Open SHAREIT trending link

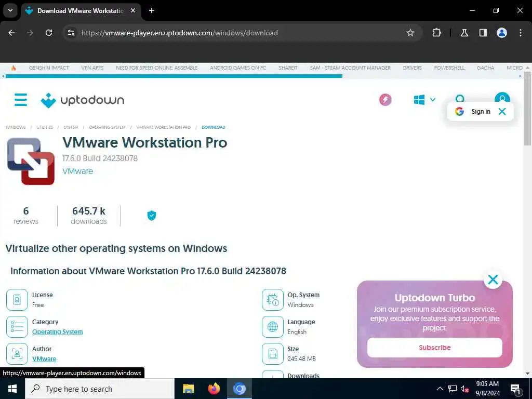(x=288, y=68)
